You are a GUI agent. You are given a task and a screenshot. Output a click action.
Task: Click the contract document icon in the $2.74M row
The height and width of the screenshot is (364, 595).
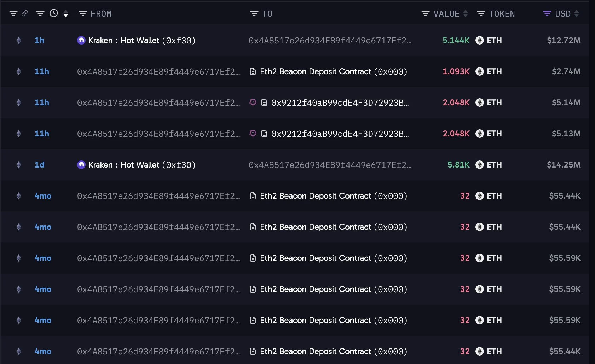tap(253, 71)
